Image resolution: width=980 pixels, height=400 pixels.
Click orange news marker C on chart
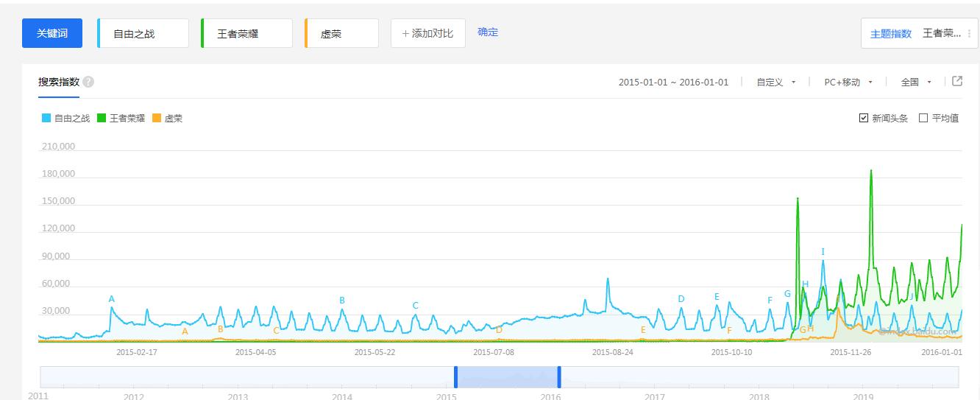coord(276,331)
